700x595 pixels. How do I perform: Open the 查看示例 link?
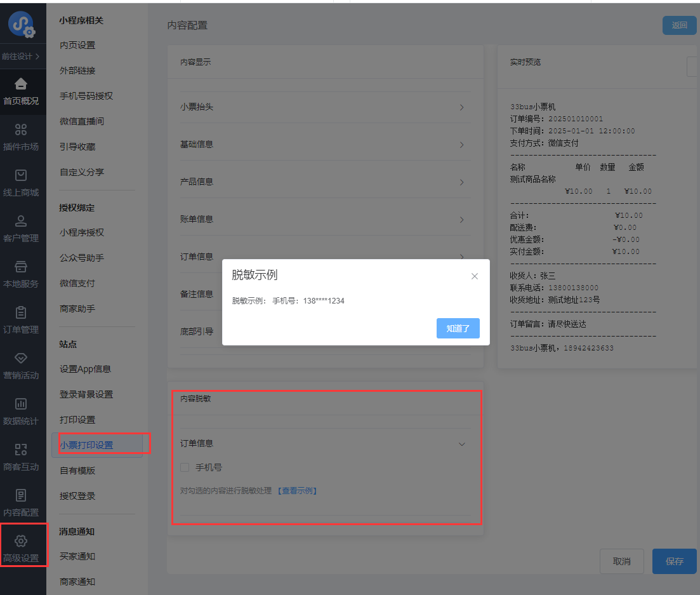tap(297, 491)
